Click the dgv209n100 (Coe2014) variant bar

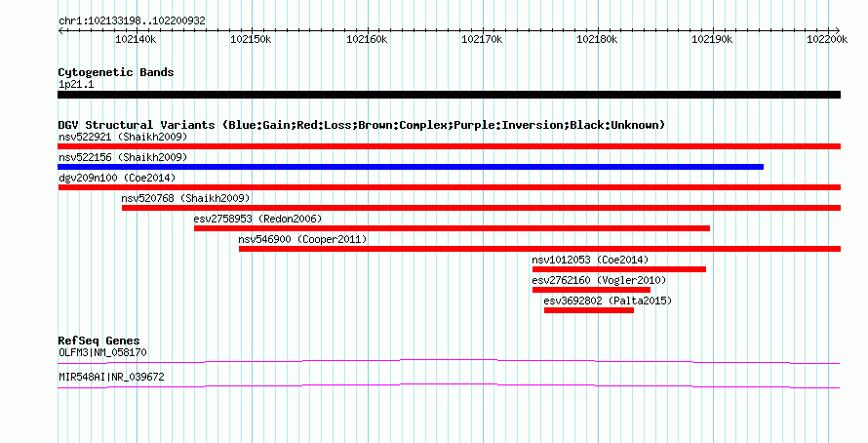pyautogui.click(x=449, y=187)
